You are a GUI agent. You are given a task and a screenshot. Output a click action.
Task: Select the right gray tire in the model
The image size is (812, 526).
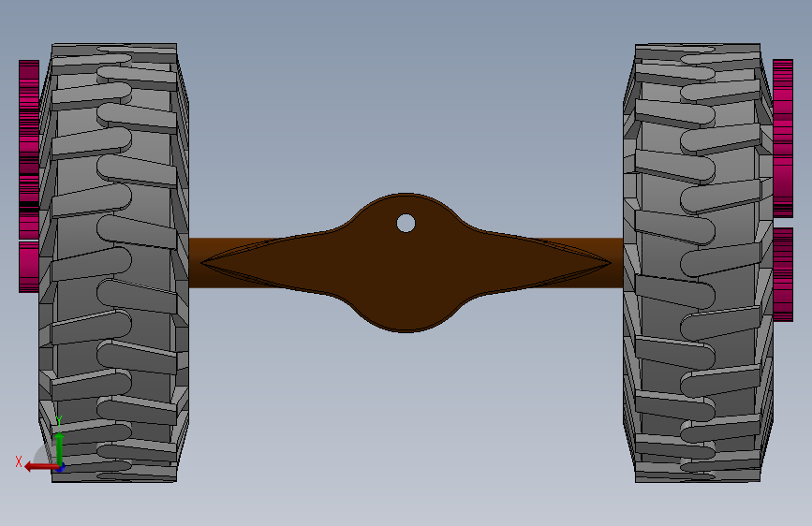698,263
